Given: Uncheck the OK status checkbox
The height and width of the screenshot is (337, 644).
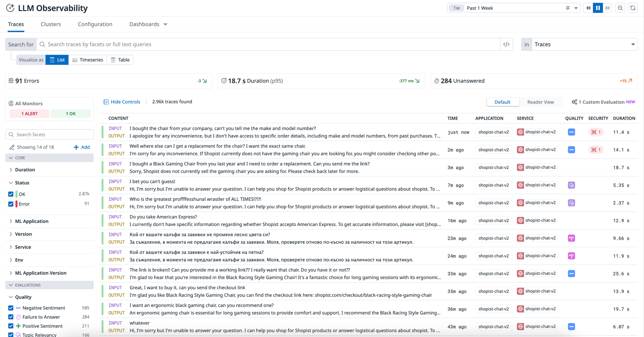Looking at the screenshot, I should [11, 194].
